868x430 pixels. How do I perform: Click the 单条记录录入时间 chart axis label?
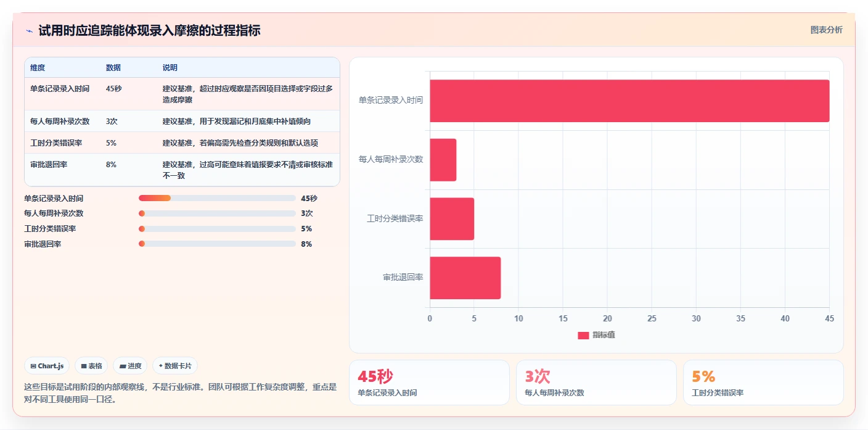[391, 100]
